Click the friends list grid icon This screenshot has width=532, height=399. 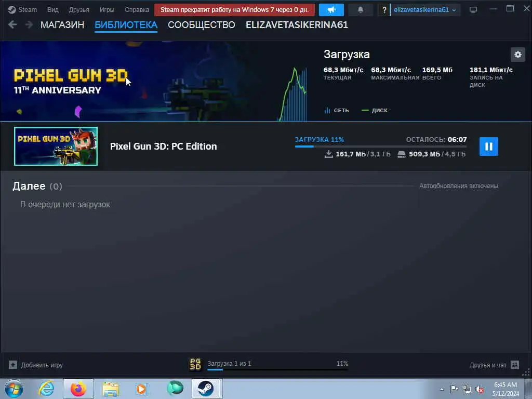pyautogui.click(x=515, y=365)
